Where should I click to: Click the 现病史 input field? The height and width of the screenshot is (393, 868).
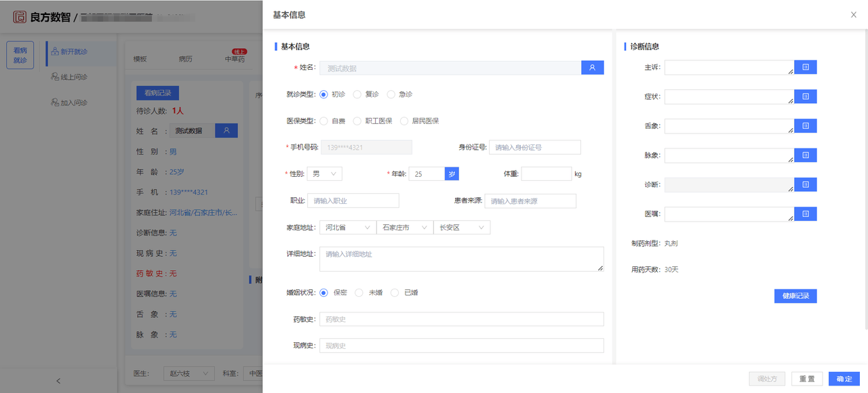461,346
